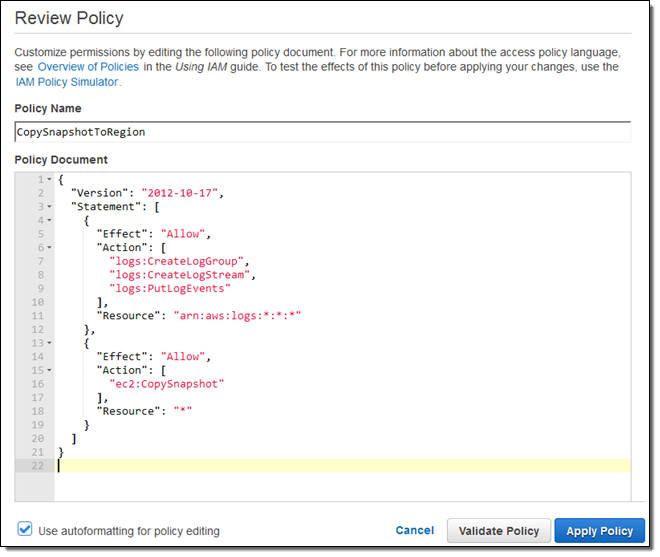660x557 pixels.
Task: Collapse the Statement array on line 3
Action: pos(49,206)
